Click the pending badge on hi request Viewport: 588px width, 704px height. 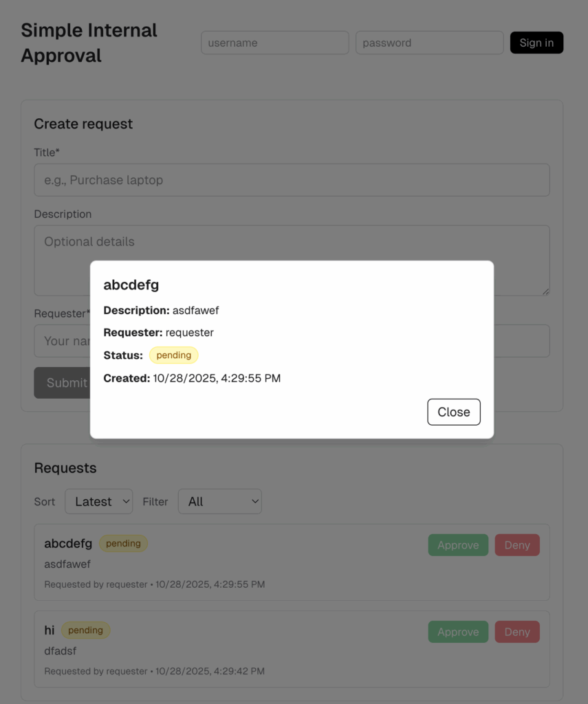tap(85, 630)
